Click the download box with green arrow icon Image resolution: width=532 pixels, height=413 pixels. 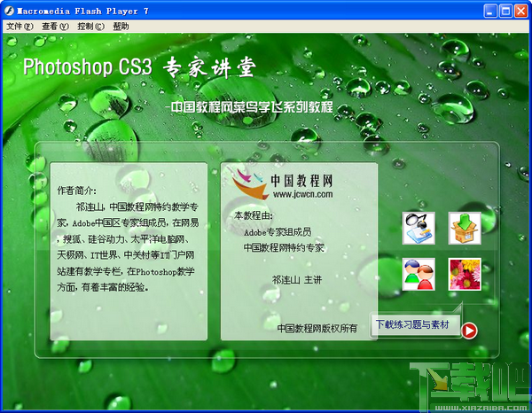click(465, 228)
